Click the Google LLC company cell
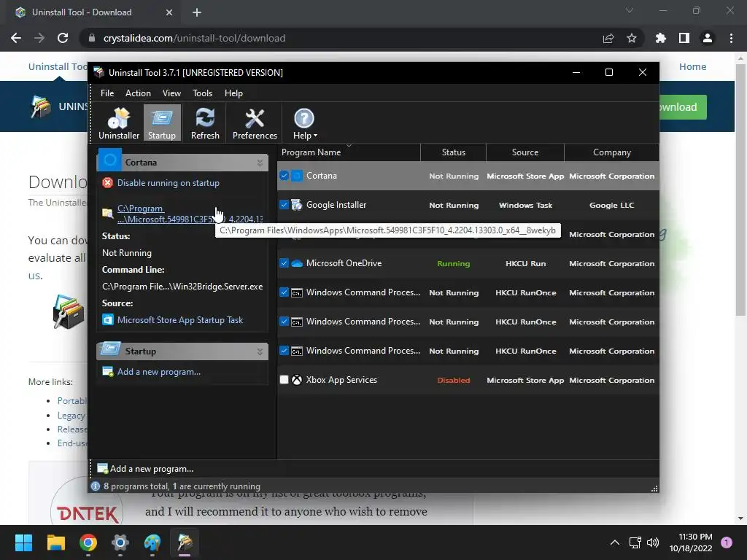747x560 pixels. 612,205
